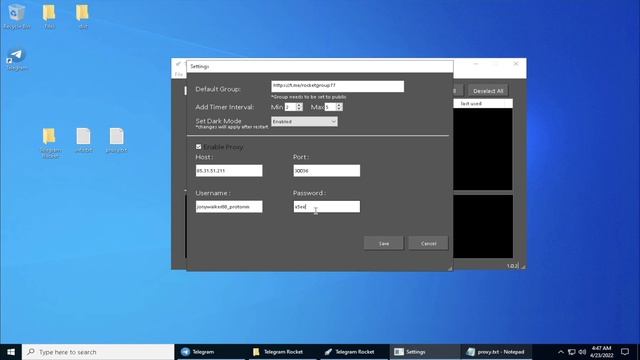
Task: Open the File menu in Telegram Rocket window
Action: (178, 74)
